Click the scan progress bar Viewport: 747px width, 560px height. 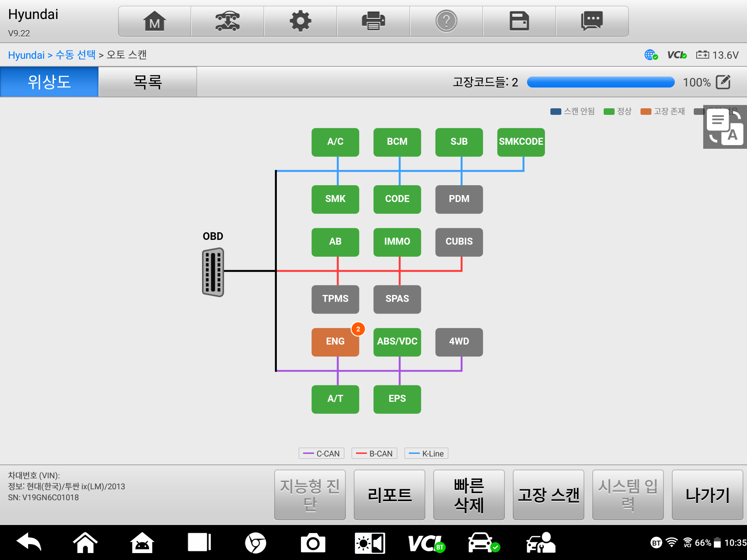(601, 82)
